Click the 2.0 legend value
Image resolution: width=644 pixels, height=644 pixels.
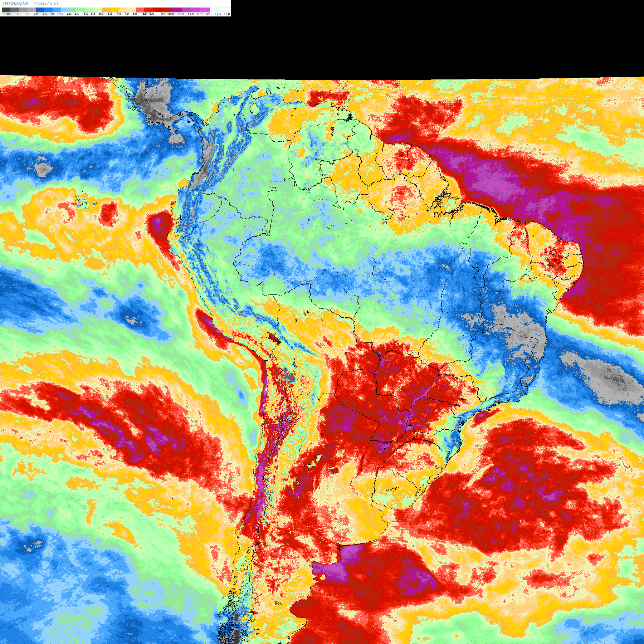tap(36, 14)
